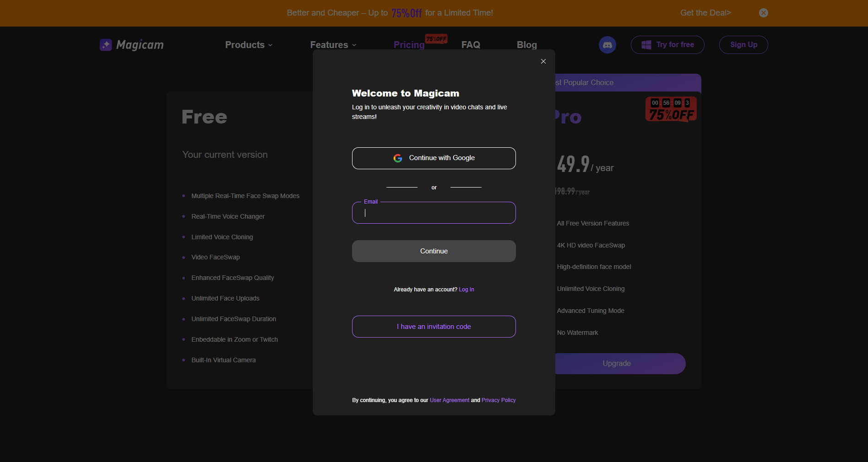The height and width of the screenshot is (462, 868).
Task: Click the Log In link
Action: (x=467, y=290)
